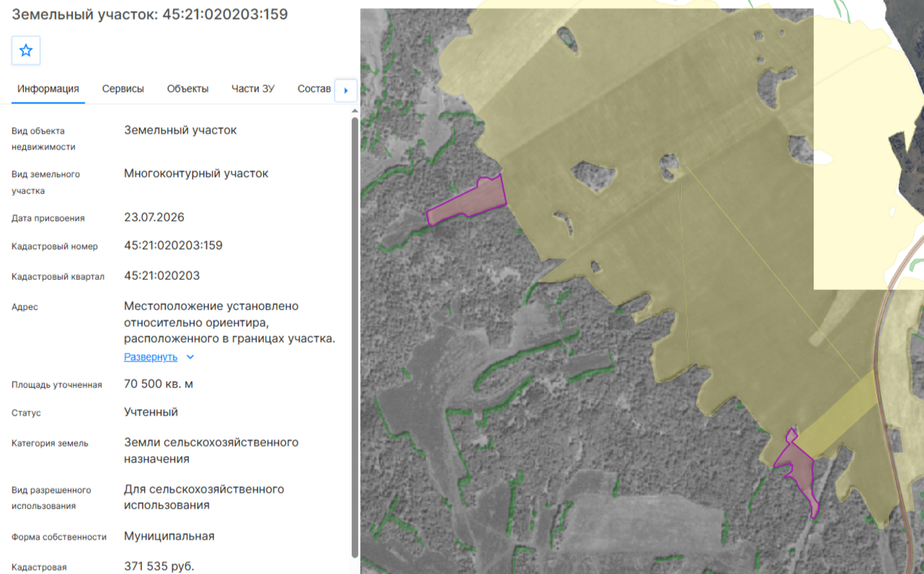The image size is (924, 574).
Task: Click the cadastral number value 45:21:020203:159
Action: pos(173,246)
